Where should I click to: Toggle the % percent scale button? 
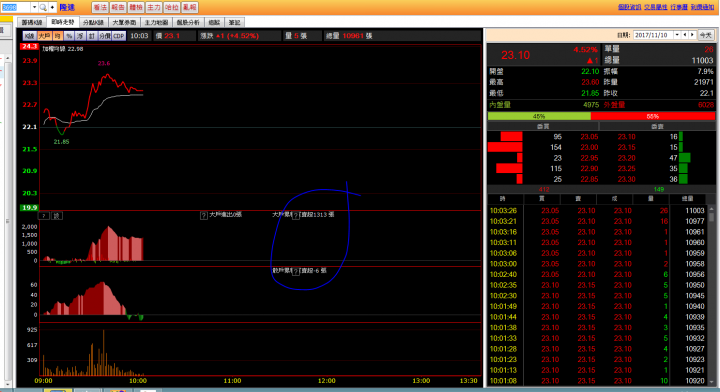[69, 36]
